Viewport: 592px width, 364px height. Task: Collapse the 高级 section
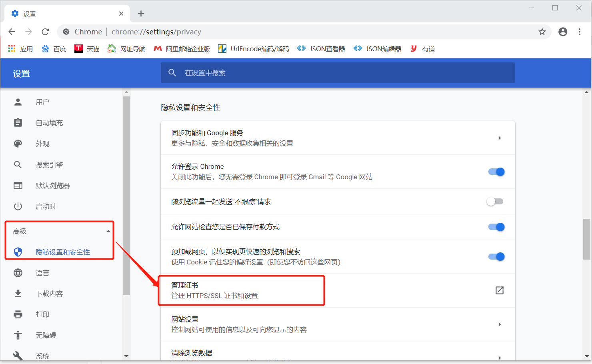[108, 231]
